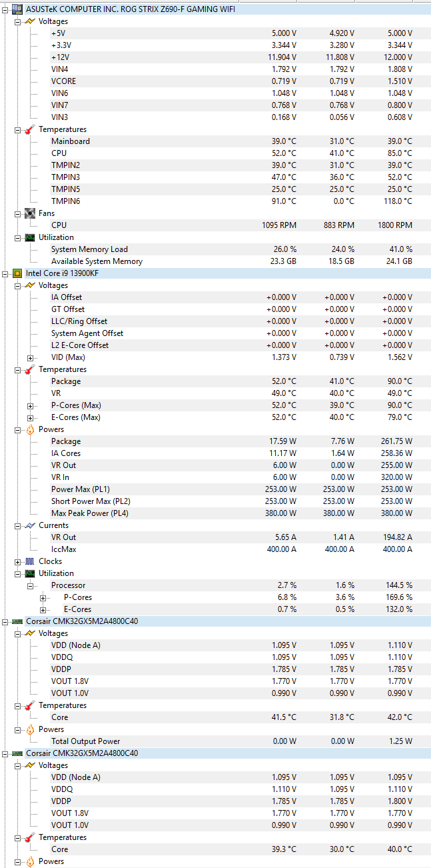Select the VCORE row label
The height and width of the screenshot is (868, 431).
(63, 81)
